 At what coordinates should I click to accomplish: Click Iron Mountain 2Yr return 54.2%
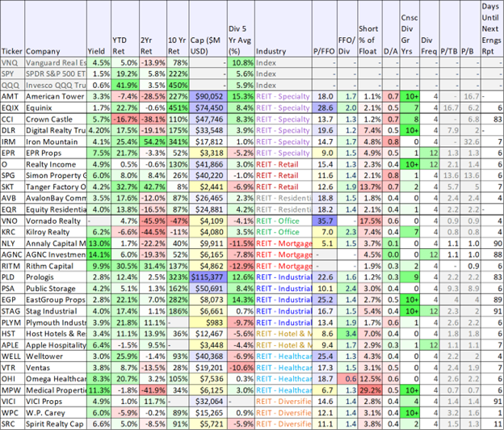(x=153, y=141)
